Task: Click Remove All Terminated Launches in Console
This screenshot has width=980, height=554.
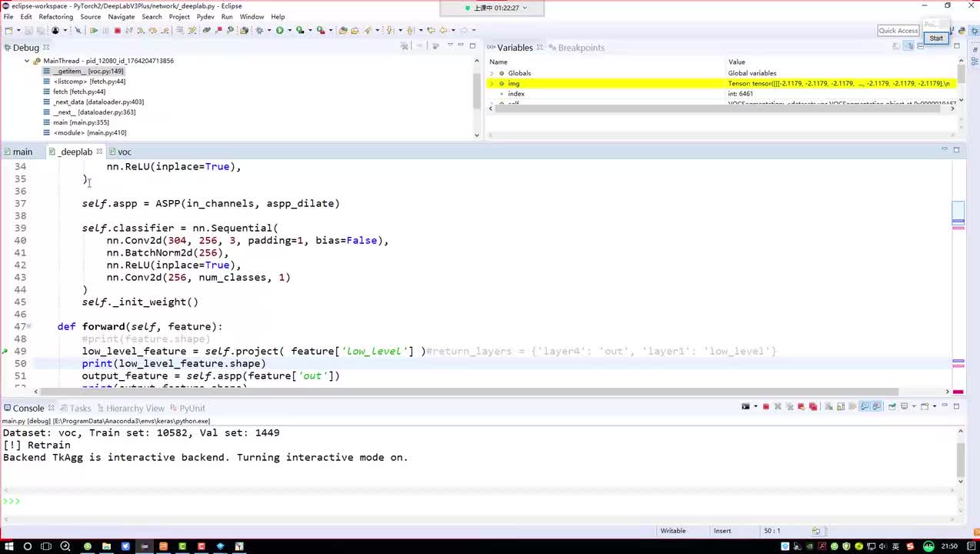Action: point(789,406)
